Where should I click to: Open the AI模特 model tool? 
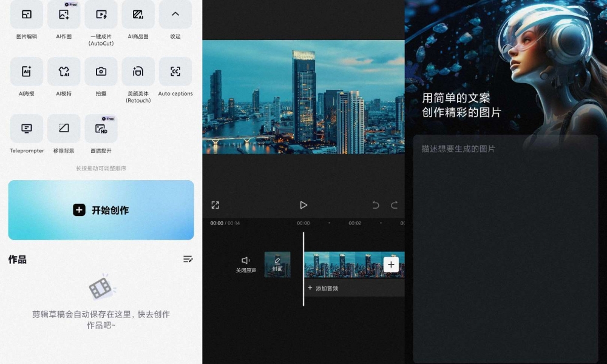click(x=64, y=72)
